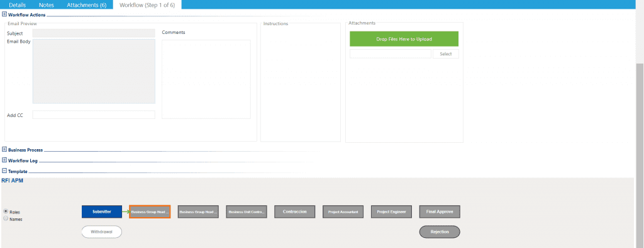Click the Contruccion workflow step
This screenshot has width=644, height=248.
(294, 212)
